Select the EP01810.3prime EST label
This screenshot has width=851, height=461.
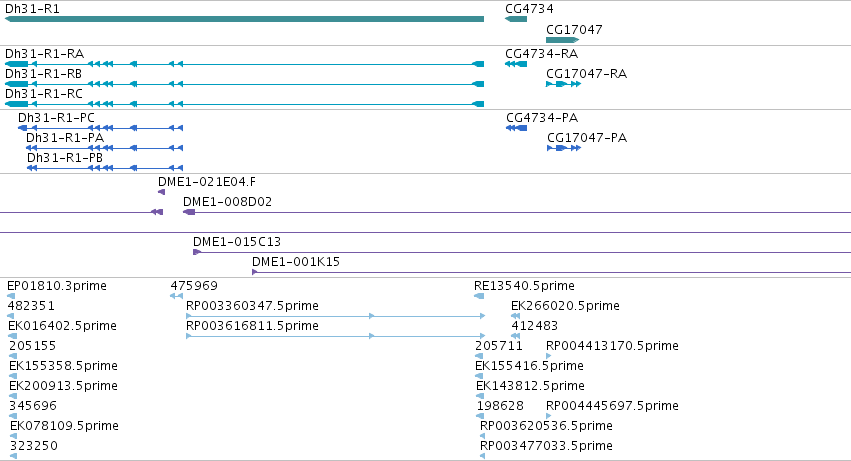[x=57, y=286]
